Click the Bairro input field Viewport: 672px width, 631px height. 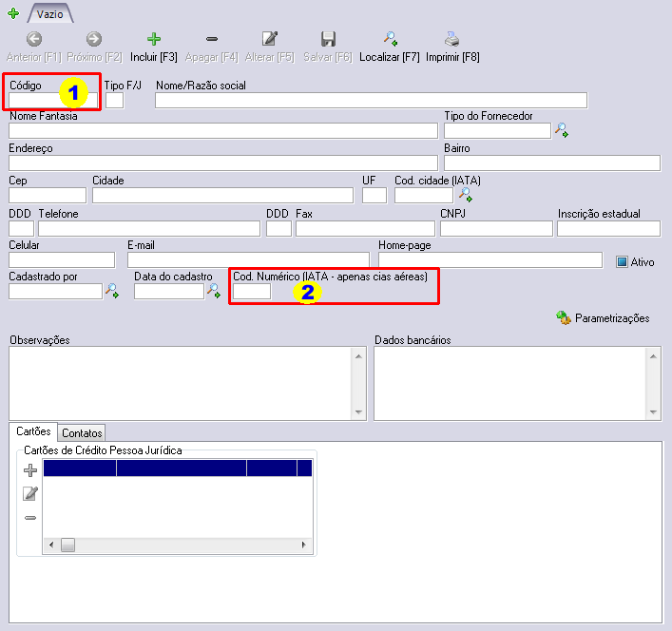[x=552, y=163]
